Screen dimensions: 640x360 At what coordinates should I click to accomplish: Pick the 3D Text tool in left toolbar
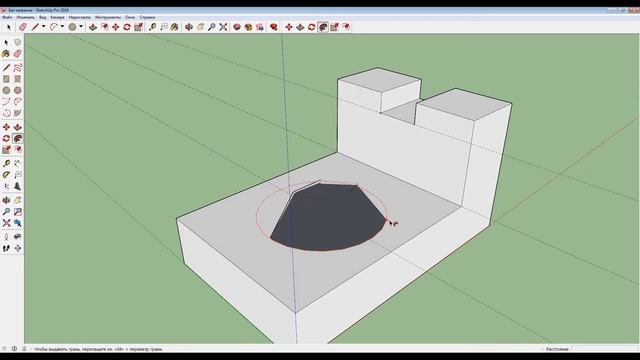pos(18,187)
